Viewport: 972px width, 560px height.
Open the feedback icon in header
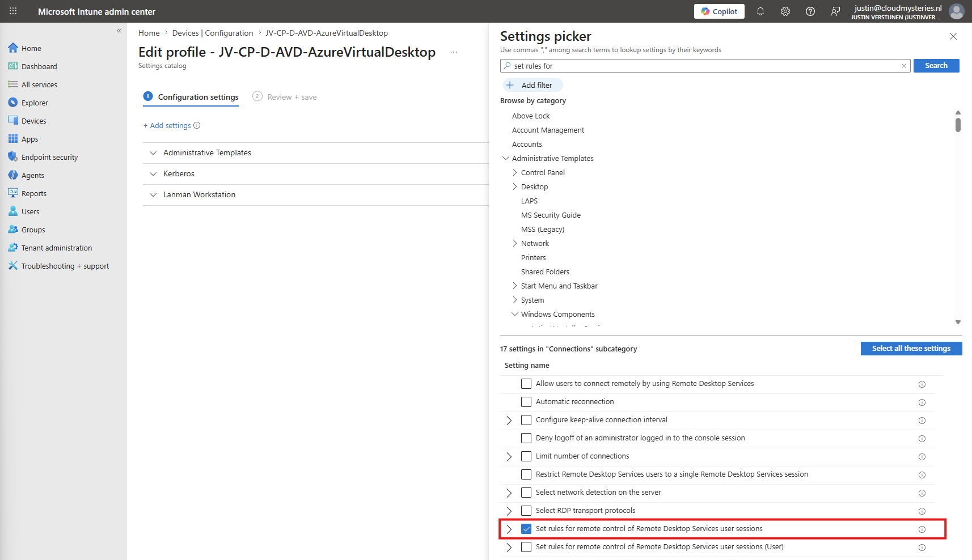835,11
